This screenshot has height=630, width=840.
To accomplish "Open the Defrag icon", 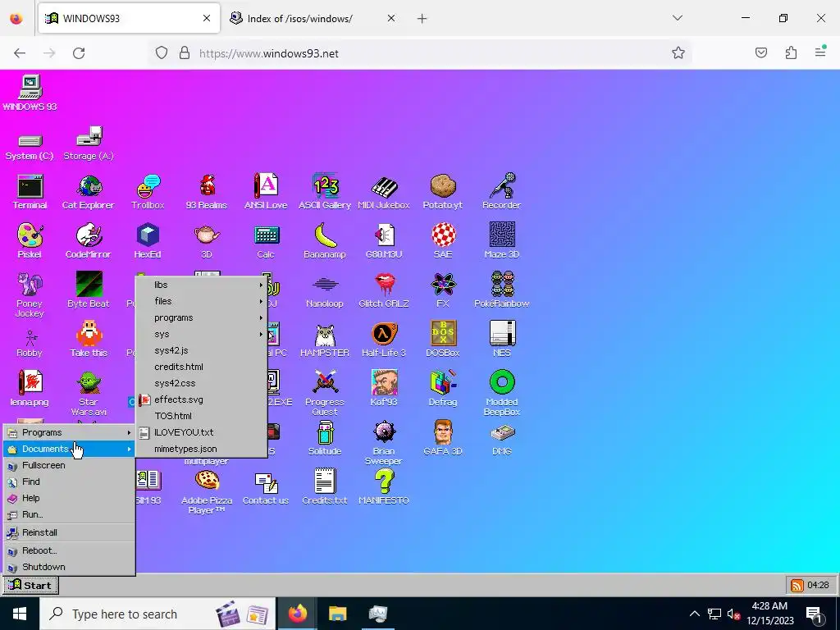I will point(443,388).
